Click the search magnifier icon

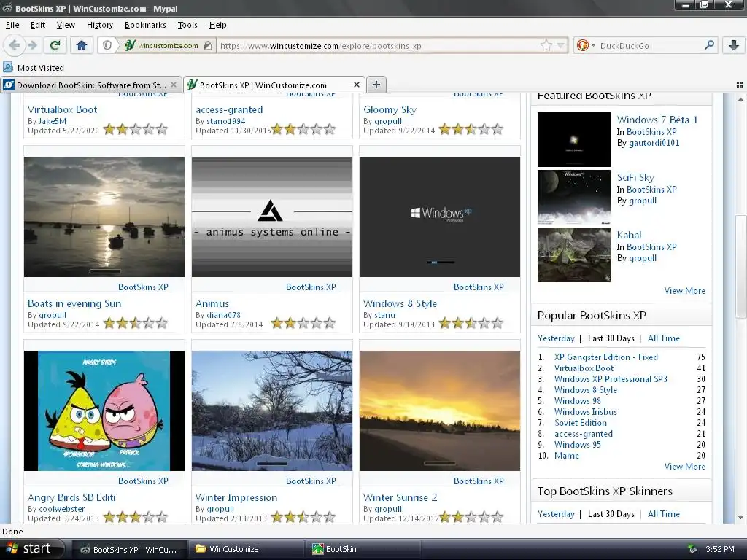click(x=709, y=45)
